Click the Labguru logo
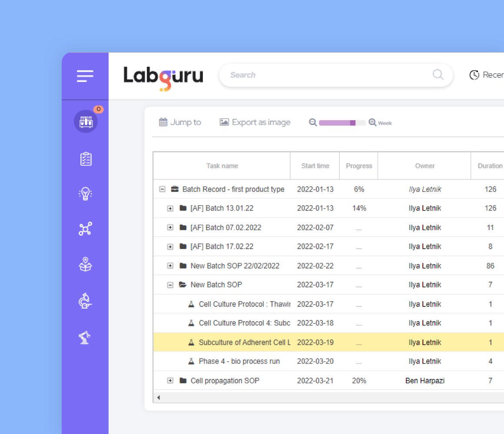This screenshot has width=504, height=434. [163, 75]
